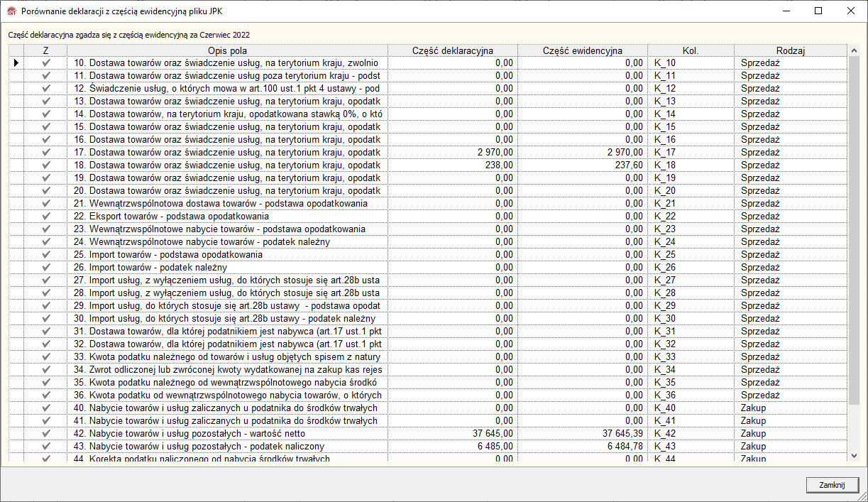Select row 25 Import towarów - podstawa opodatkowania
The width and height of the screenshot is (868, 502).
pos(228,255)
